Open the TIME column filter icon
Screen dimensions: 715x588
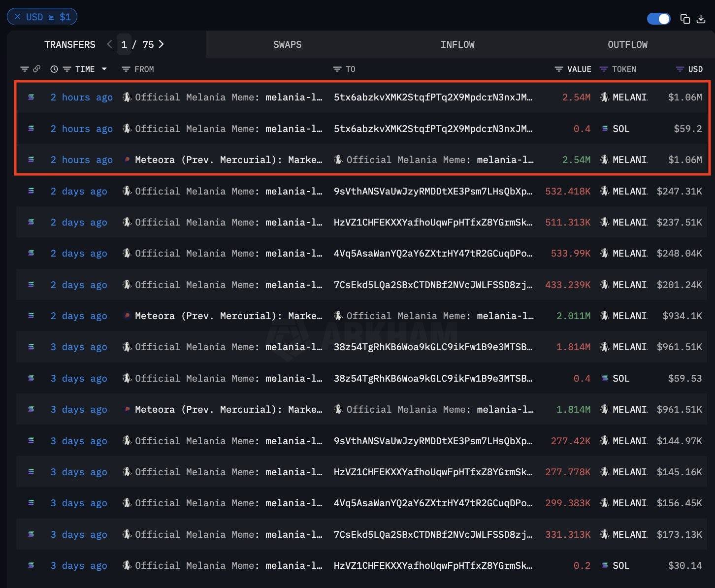67,69
